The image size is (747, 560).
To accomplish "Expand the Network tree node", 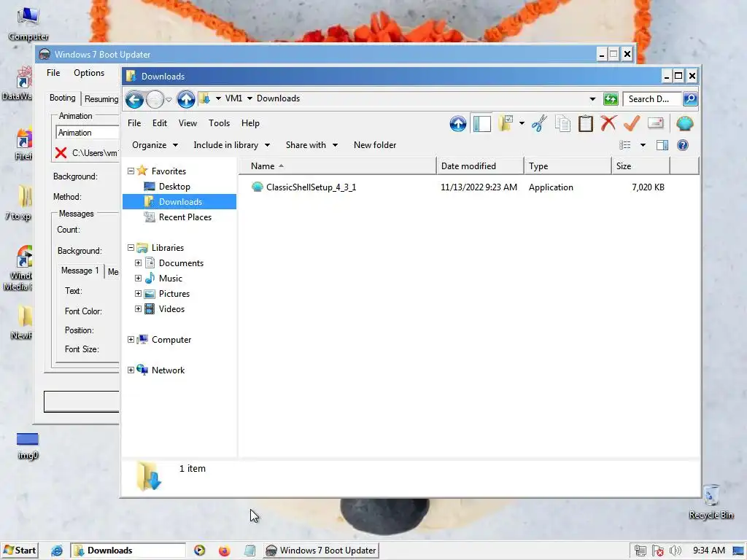I will 131,370.
